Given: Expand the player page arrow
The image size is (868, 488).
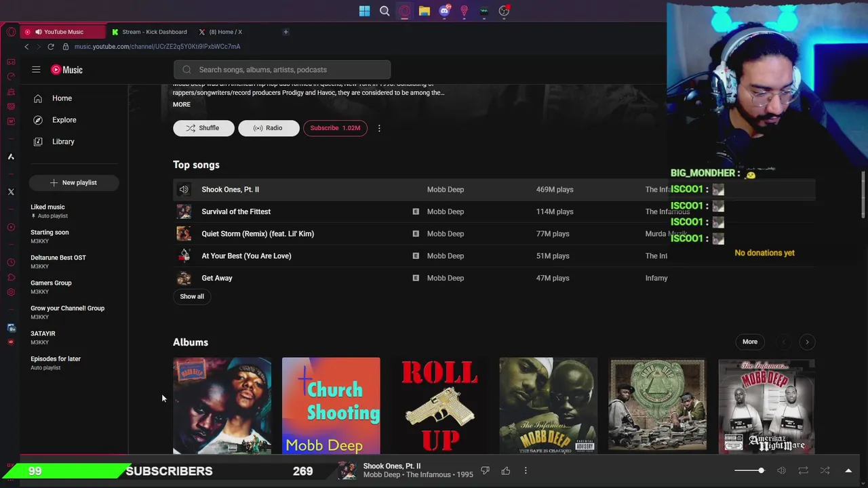Looking at the screenshot, I should point(848,470).
